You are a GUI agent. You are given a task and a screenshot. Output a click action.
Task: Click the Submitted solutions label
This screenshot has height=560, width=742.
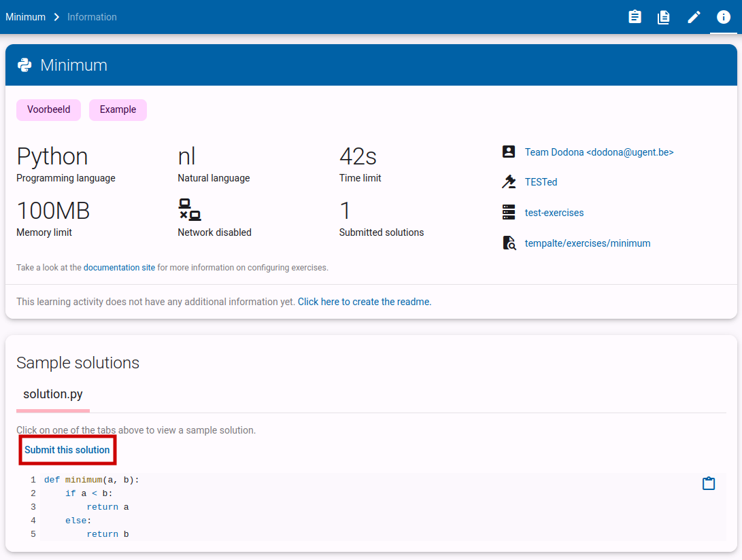382,232
